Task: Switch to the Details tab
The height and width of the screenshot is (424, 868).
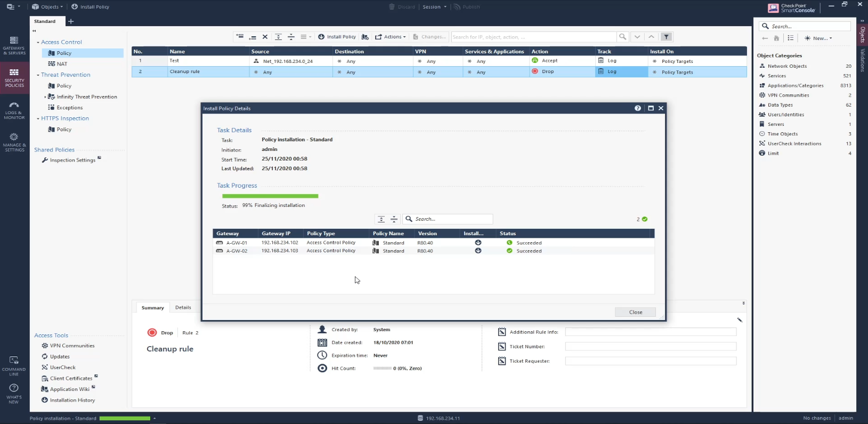Action: (x=183, y=308)
